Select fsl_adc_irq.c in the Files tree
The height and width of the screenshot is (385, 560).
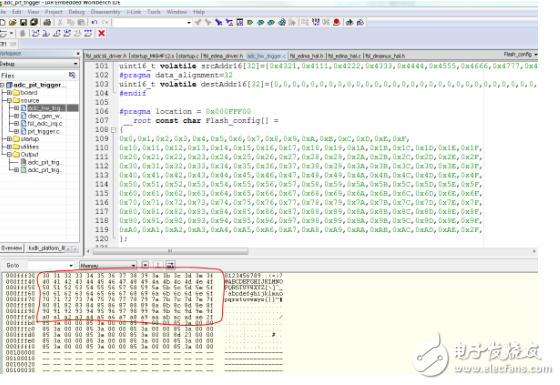[45, 124]
